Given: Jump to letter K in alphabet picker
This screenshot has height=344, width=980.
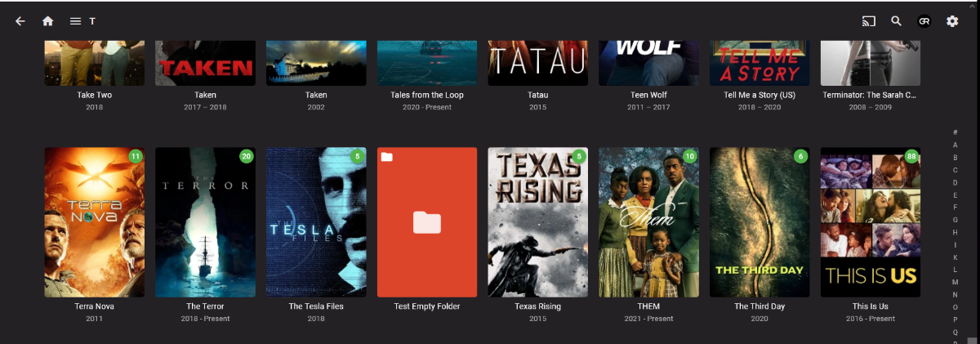Looking at the screenshot, I should [x=955, y=257].
